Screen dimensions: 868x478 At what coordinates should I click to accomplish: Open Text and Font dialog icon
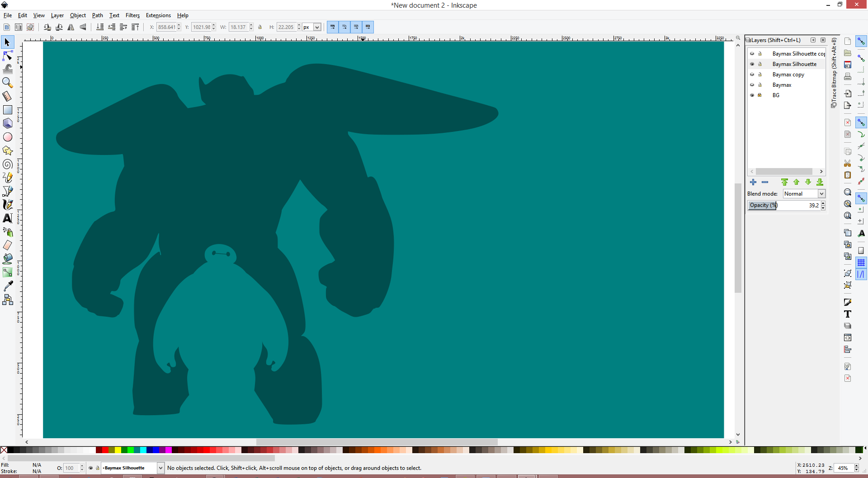click(x=848, y=314)
